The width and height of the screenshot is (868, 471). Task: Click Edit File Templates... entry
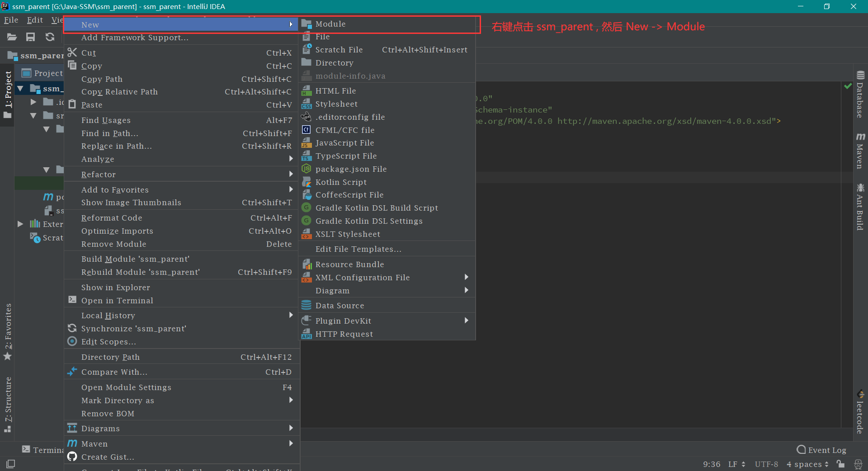(x=358, y=249)
